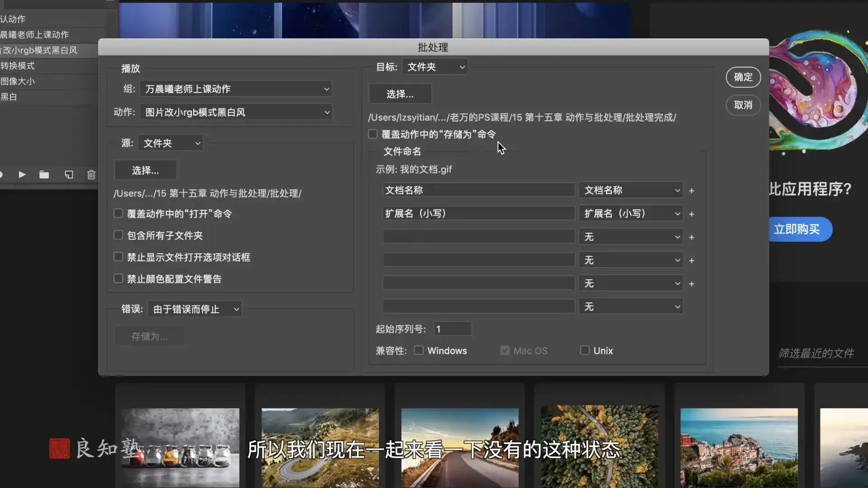Delete the selected action with trash icon
The height and width of the screenshot is (488, 868).
[x=91, y=174]
